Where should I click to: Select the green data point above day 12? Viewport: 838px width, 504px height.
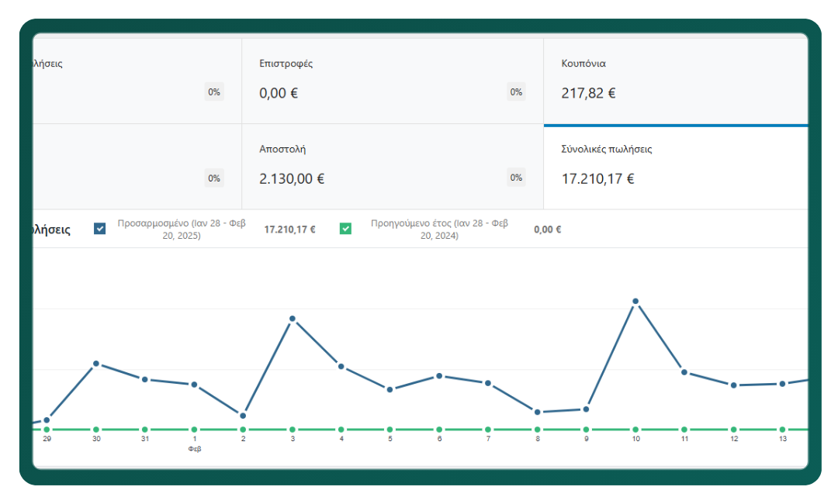pyautogui.click(x=733, y=429)
